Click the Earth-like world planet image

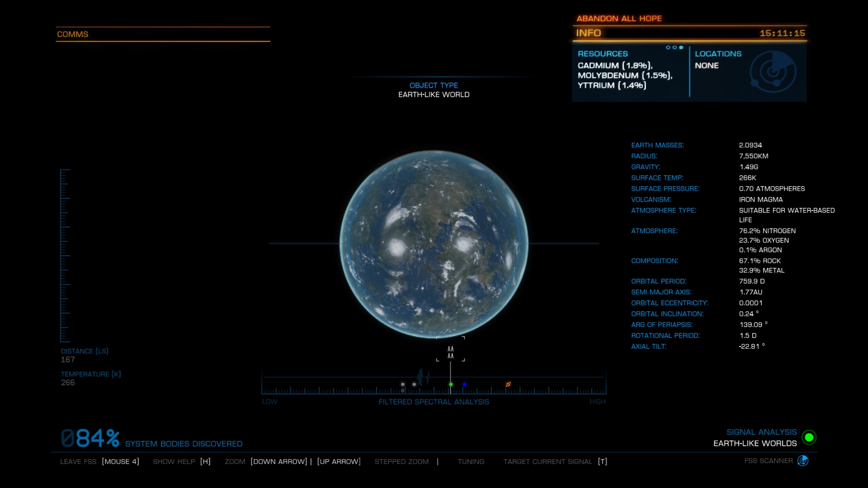[x=434, y=244]
